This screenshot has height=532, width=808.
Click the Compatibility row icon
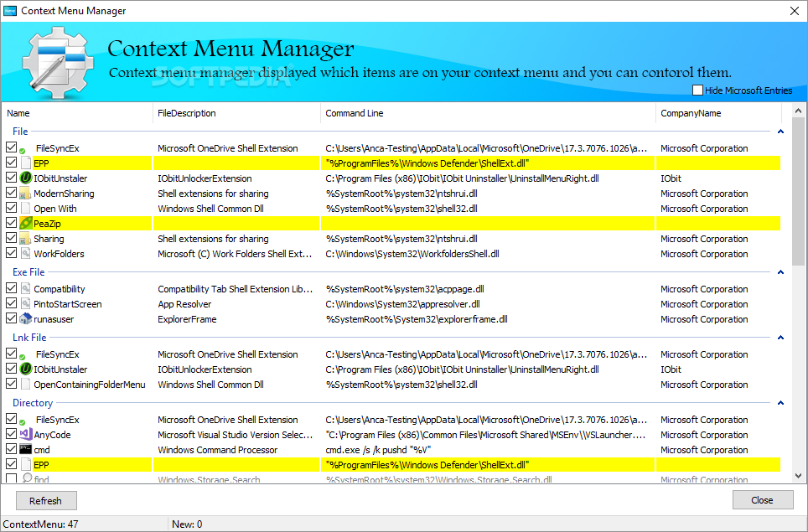tap(26, 288)
